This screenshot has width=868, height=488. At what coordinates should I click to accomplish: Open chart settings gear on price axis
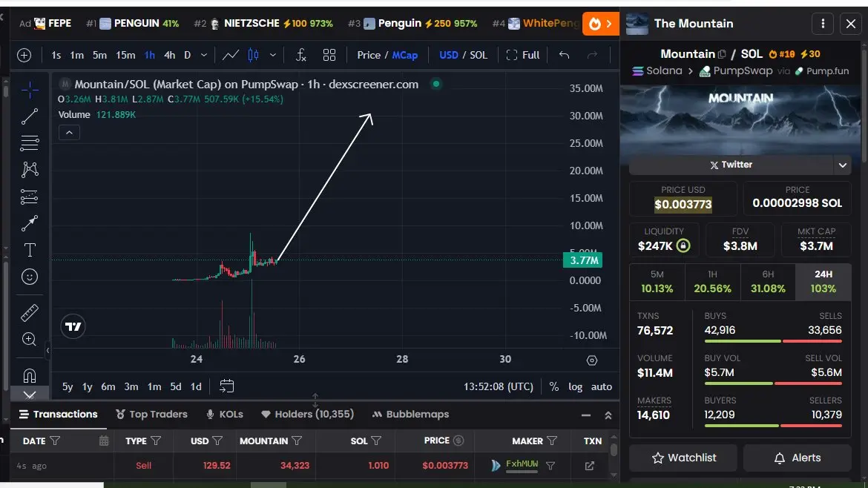(x=592, y=360)
